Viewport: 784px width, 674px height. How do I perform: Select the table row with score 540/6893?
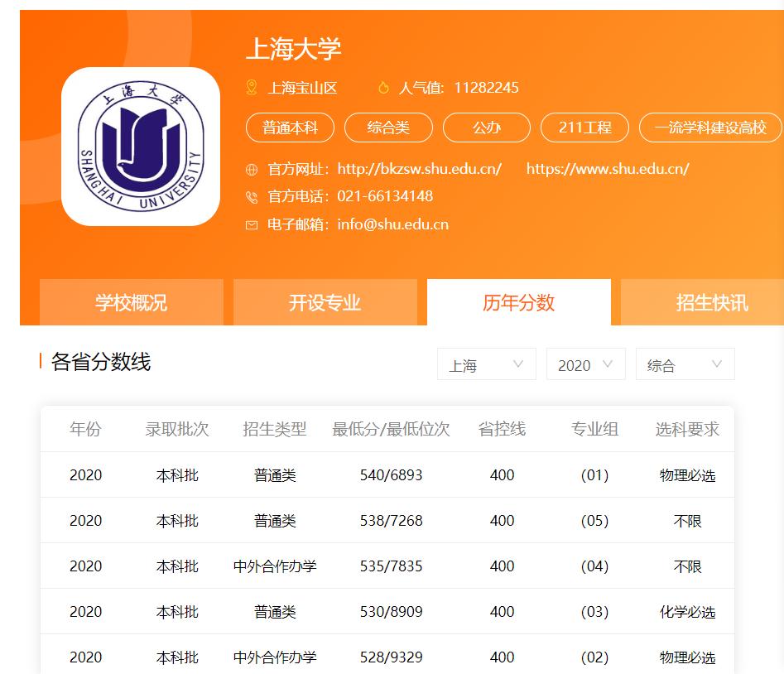(x=389, y=474)
